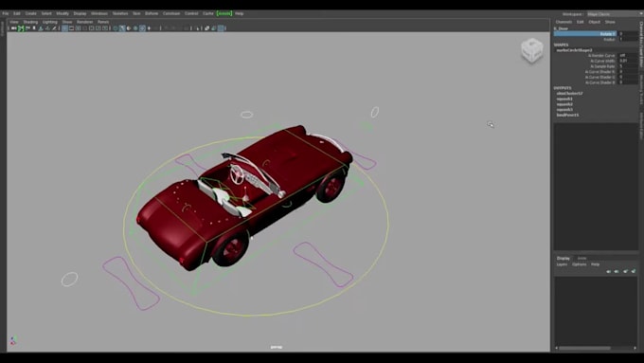Click the Create Empty Layer icon
The image size is (644, 363).
625,271
